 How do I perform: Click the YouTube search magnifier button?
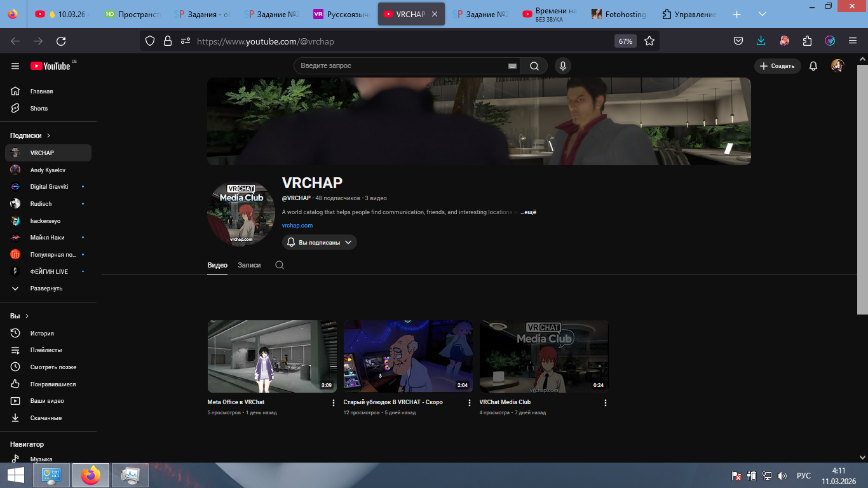point(534,66)
